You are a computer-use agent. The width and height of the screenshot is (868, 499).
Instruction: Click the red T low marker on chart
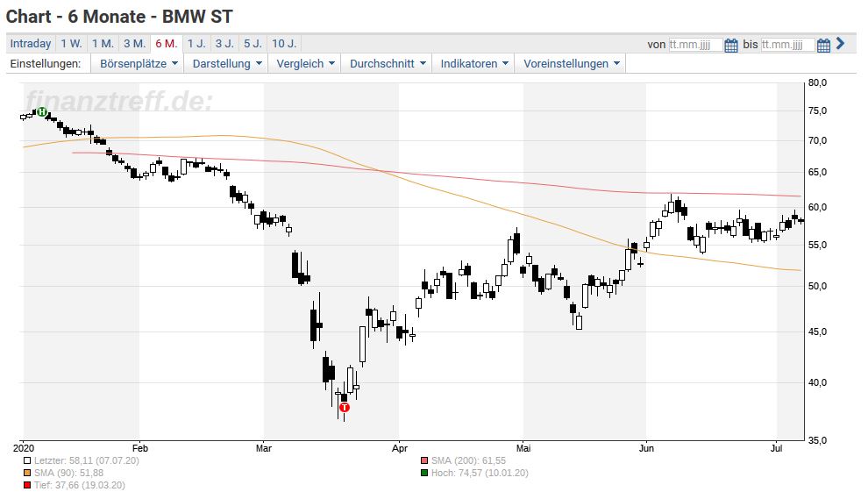click(345, 408)
